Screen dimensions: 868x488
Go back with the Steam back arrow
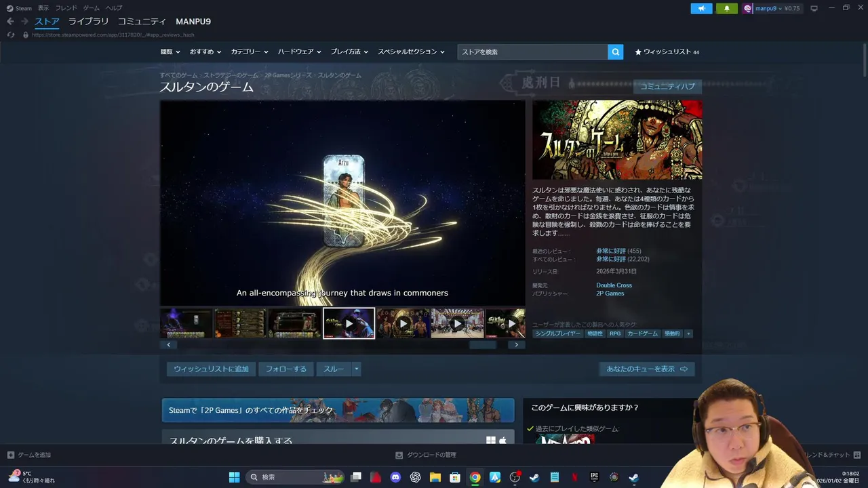click(10, 22)
